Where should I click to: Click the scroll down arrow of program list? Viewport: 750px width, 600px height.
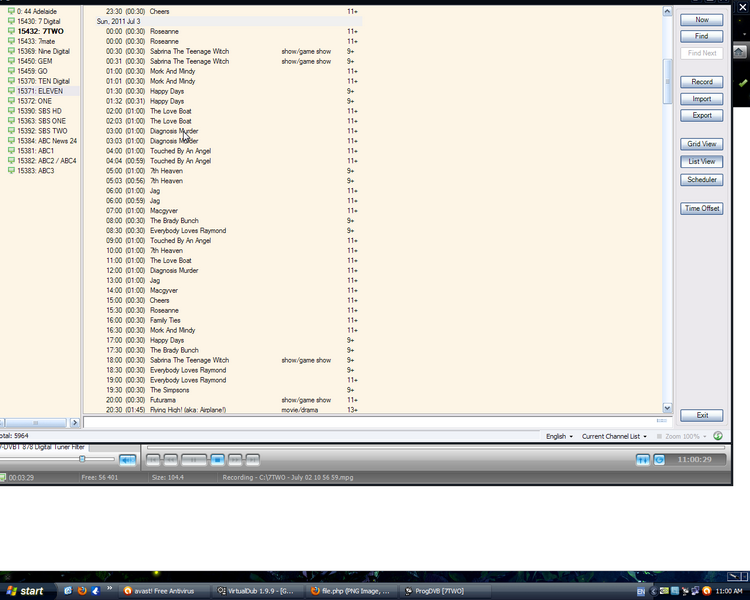point(668,408)
